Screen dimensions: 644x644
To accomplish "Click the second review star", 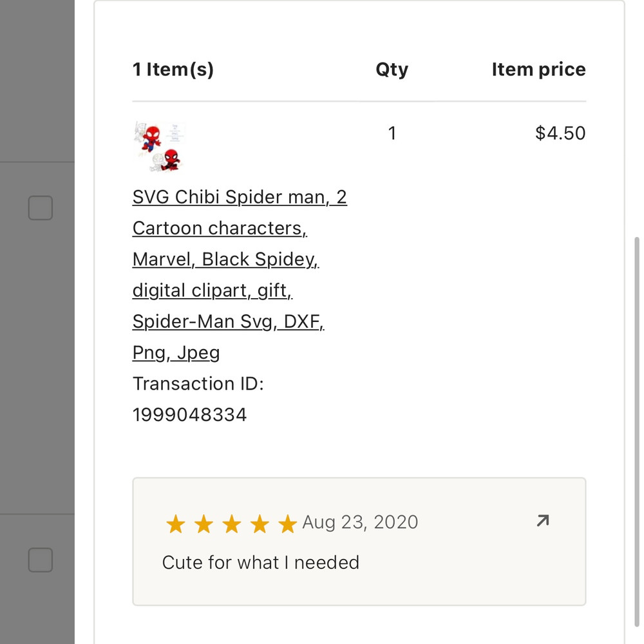I will (x=204, y=524).
